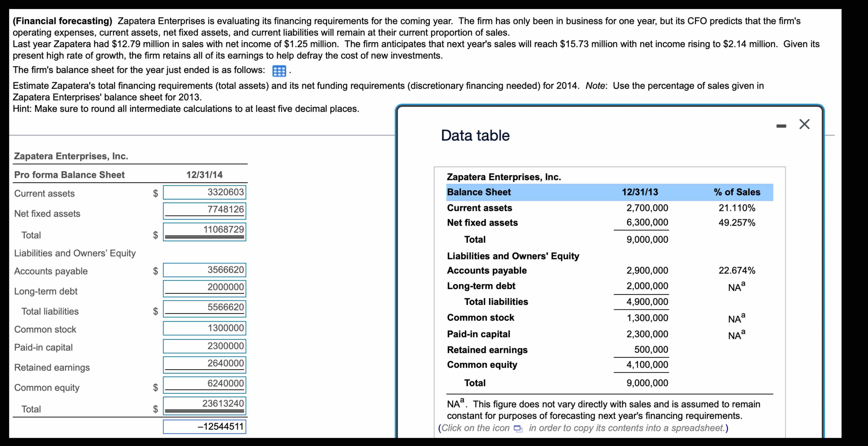Highlight the Balance Sheet header row in data table
This screenshot has width=868, height=446.
(478, 192)
